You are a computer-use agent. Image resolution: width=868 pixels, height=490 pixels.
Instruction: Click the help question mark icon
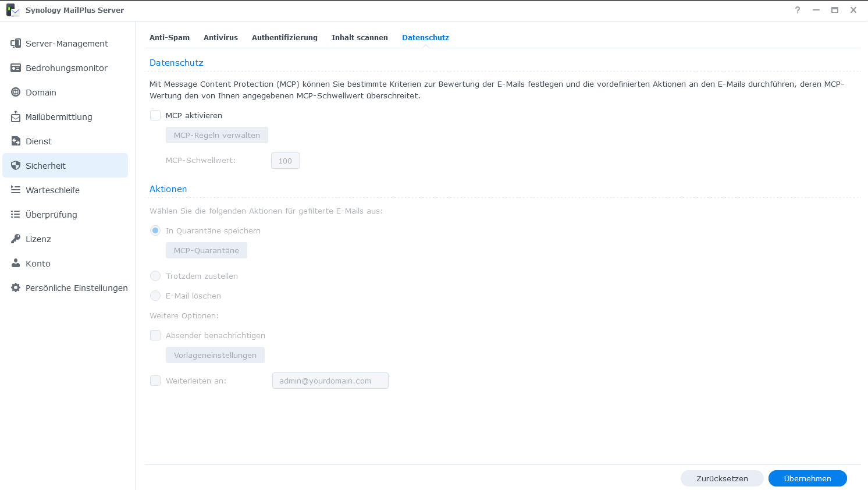(x=798, y=10)
